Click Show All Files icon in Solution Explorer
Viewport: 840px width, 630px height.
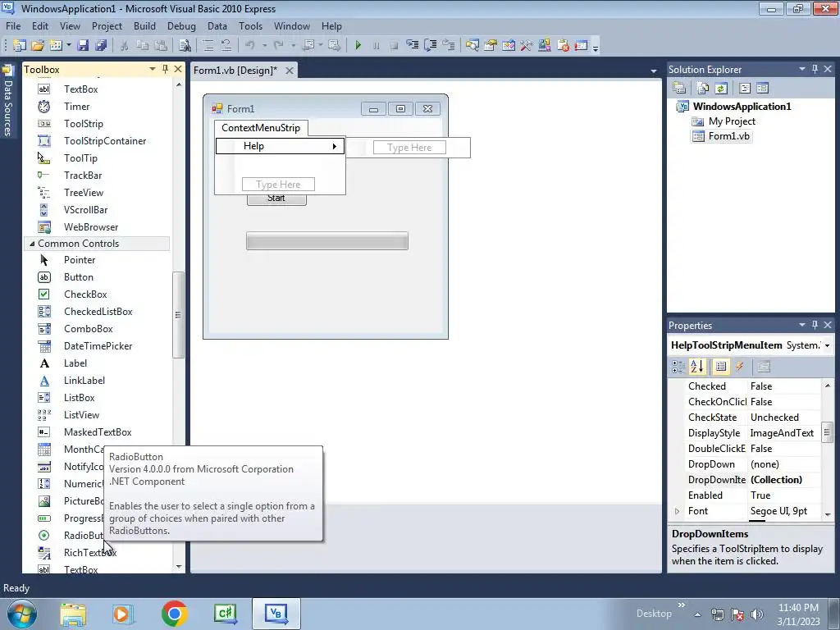(702, 89)
